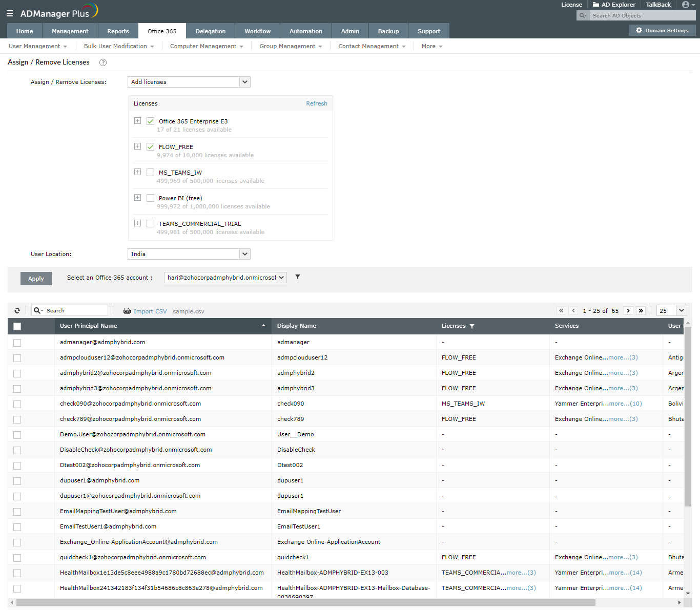Open more licenses link for HealthMailbox-ADMPHYBRID-EX13-003 row
The width and height of the screenshot is (700, 613).
pyautogui.click(x=521, y=573)
